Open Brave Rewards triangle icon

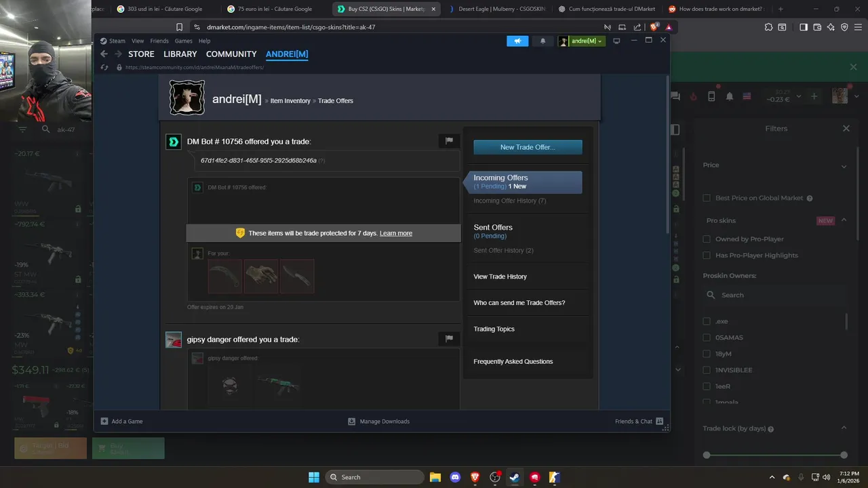click(x=669, y=27)
